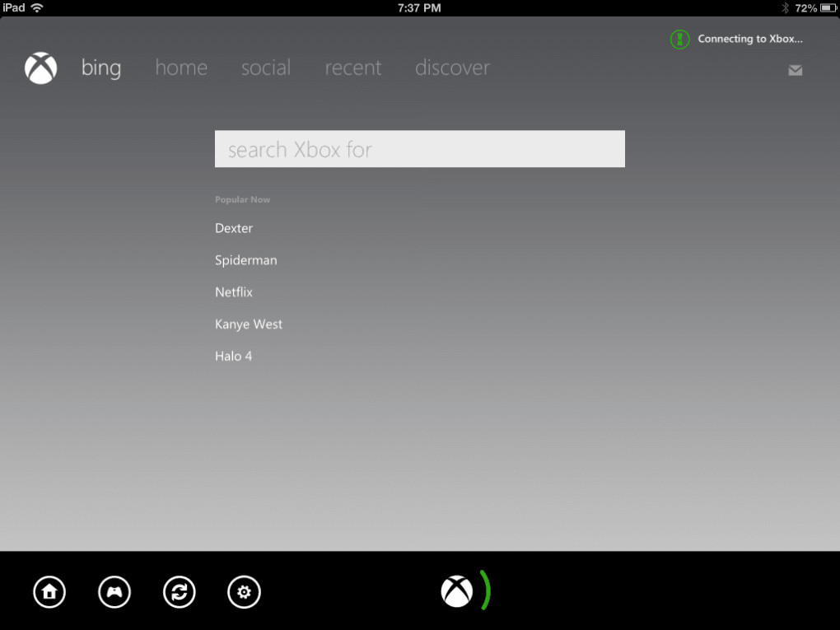Switch to the social tab
Viewport: 840px width, 630px height.
point(266,68)
